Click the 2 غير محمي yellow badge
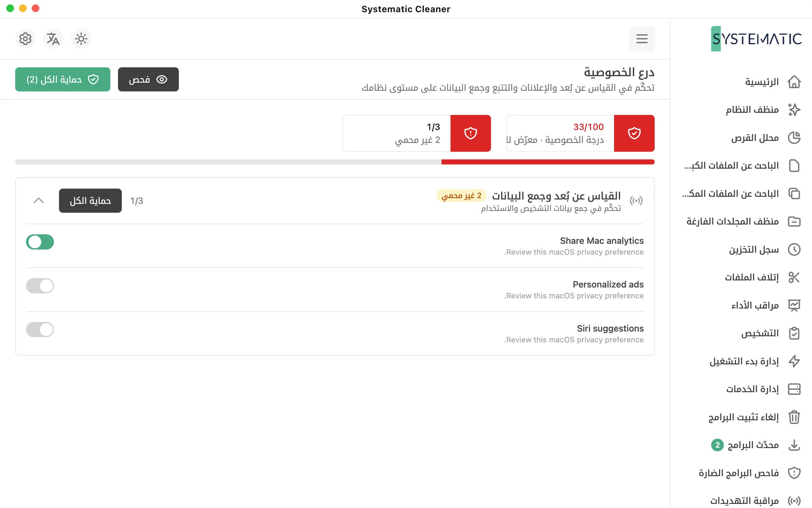 coord(461,195)
